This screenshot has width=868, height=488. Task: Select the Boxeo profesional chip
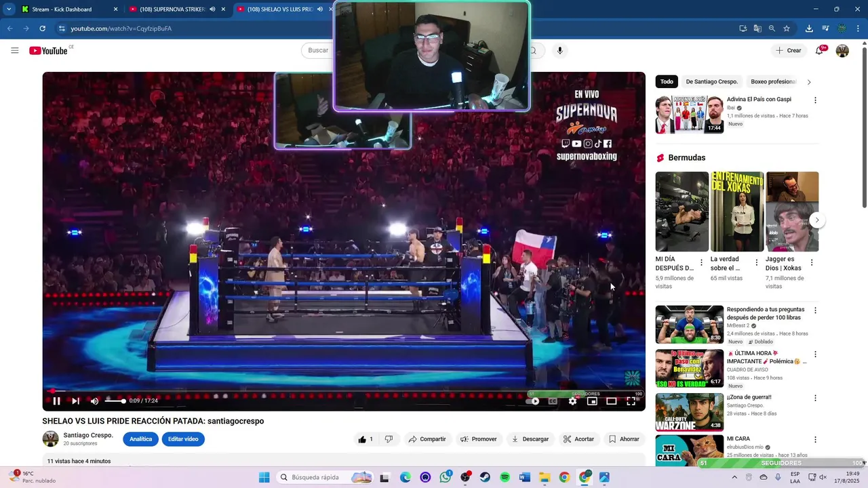point(773,82)
